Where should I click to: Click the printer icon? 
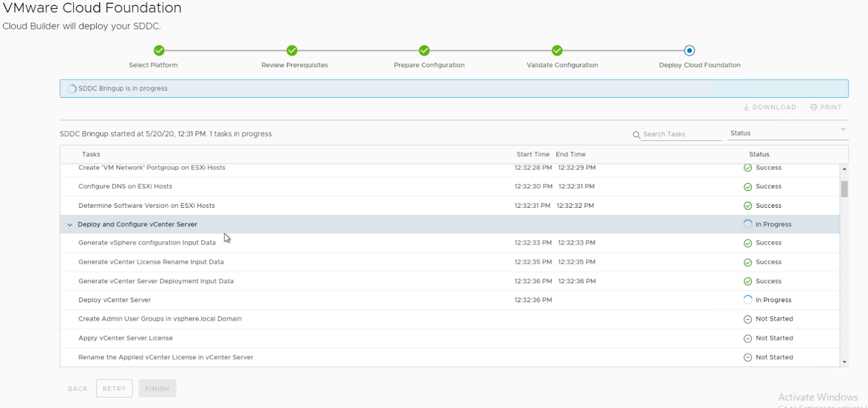(814, 107)
